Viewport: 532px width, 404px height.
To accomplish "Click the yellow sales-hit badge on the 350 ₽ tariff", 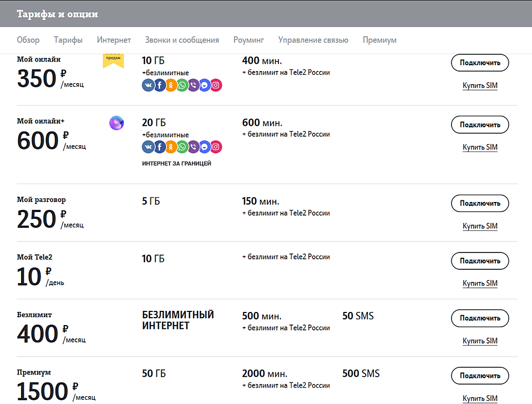I will pyautogui.click(x=113, y=60).
